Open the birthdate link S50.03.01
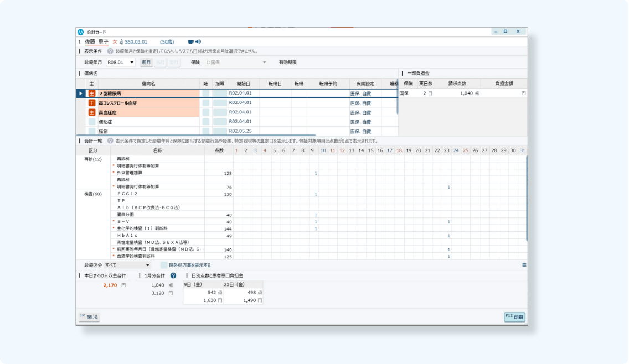This screenshot has width=629, height=364. (x=136, y=41)
